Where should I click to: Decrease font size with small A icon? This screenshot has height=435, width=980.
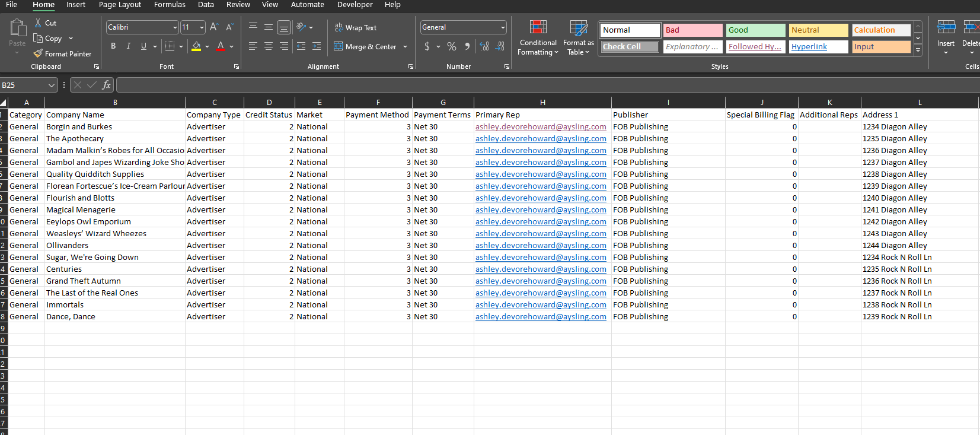(x=229, y=27)
